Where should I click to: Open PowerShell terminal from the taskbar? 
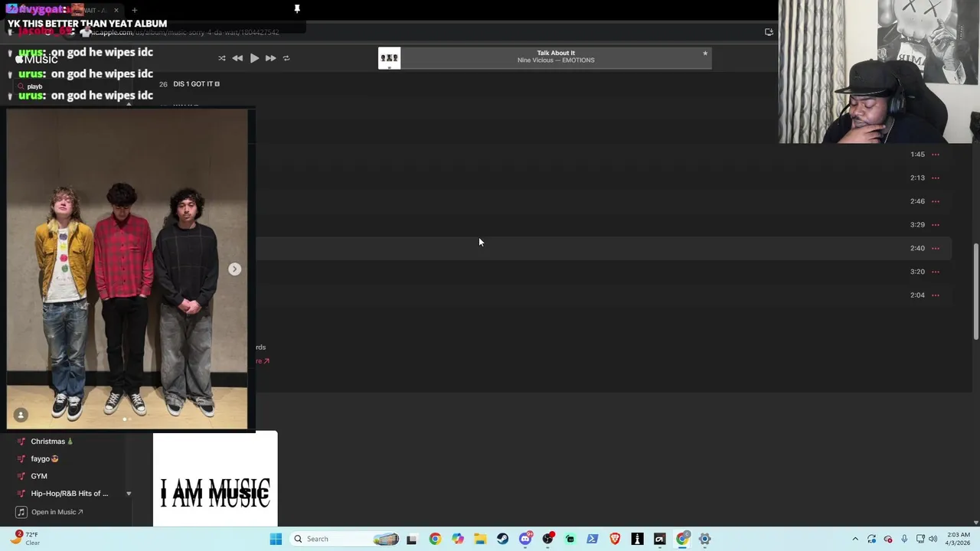[x=593, y=539]
